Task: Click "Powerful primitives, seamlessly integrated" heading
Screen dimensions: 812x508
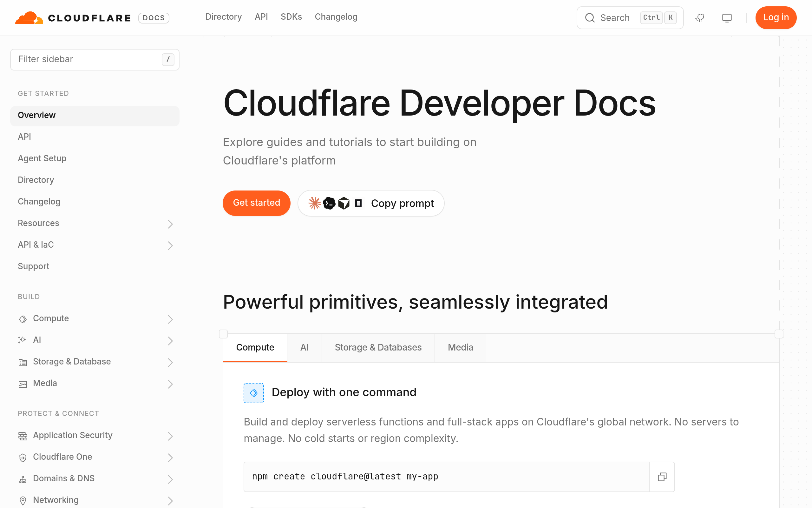Action: click(415, 302)
